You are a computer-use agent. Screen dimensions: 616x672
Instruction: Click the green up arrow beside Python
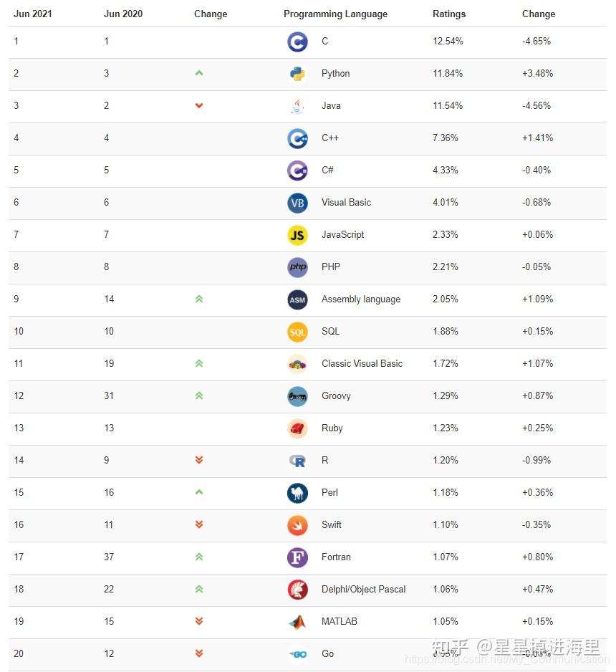tap(199, 73)
